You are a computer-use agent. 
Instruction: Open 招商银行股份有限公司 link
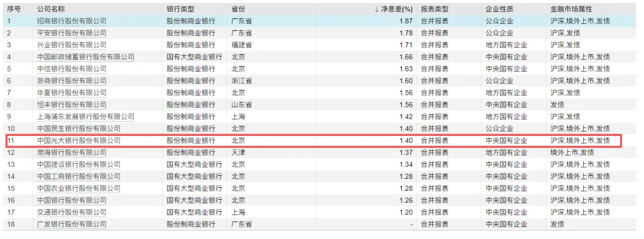point(72,21)
